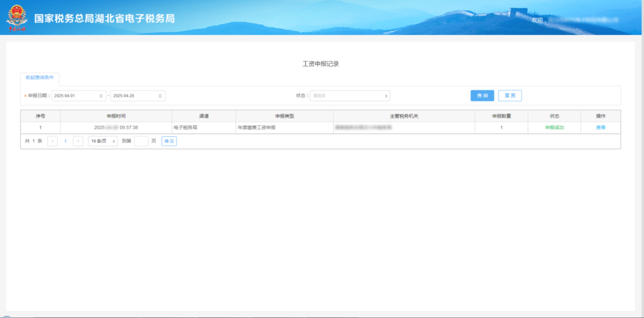Collapse query conditions via 收起查询条件 tab
The width and height of the screenshot is (644, 318).
tap(39, 78)
